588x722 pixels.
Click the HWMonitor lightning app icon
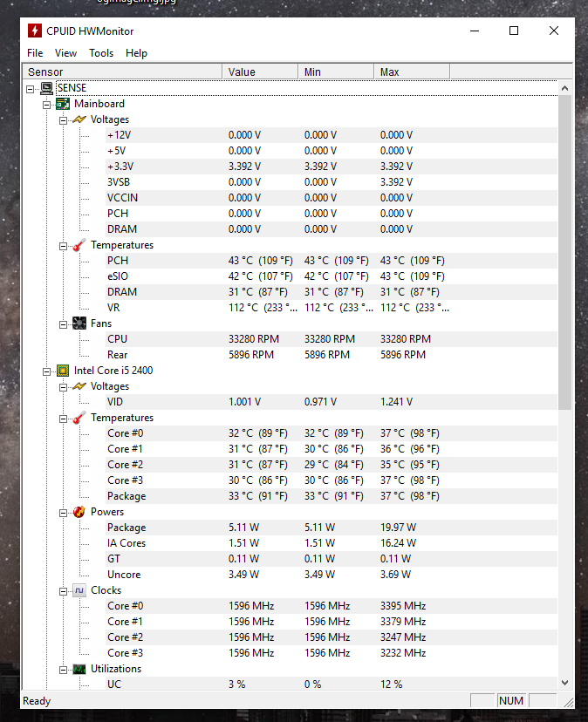tap(35, 31)
